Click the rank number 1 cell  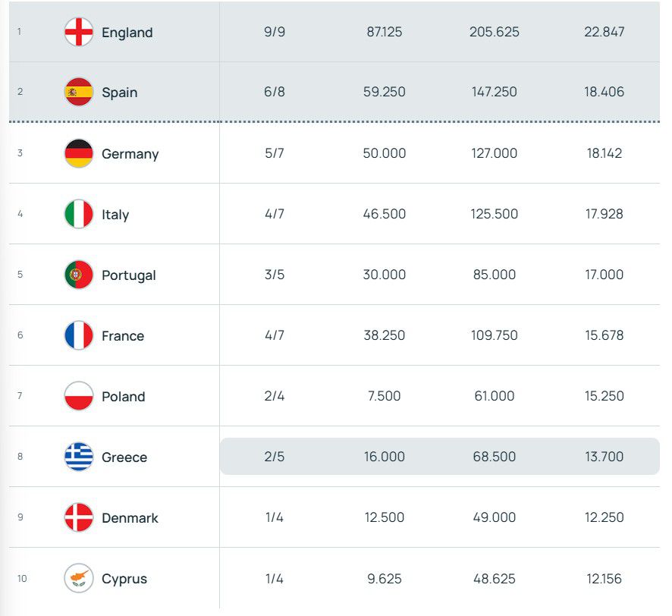19,33
